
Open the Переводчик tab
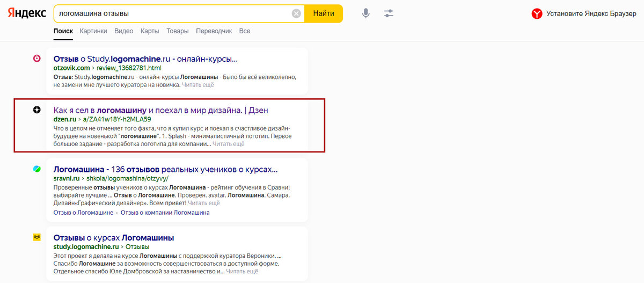[214, 31]
